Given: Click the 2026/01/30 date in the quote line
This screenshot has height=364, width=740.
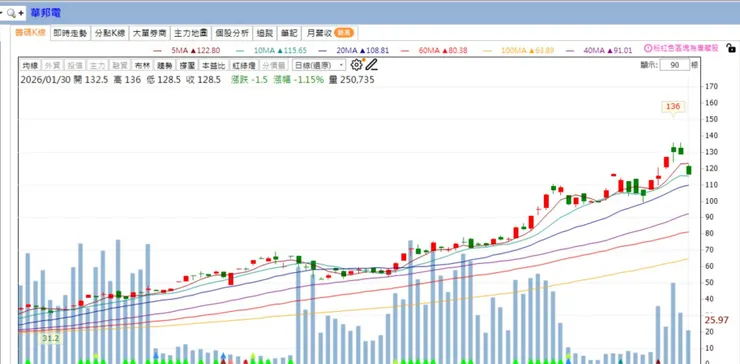Looking at the screenshot, I should pyautogui.click(x=45, y=80).
